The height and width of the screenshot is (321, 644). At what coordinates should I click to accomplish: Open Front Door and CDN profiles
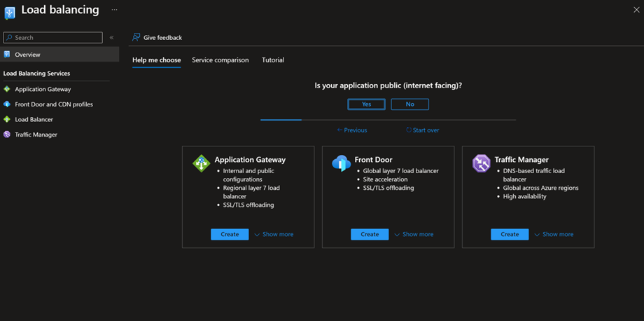pyautogui.click(x=54, y=104)
